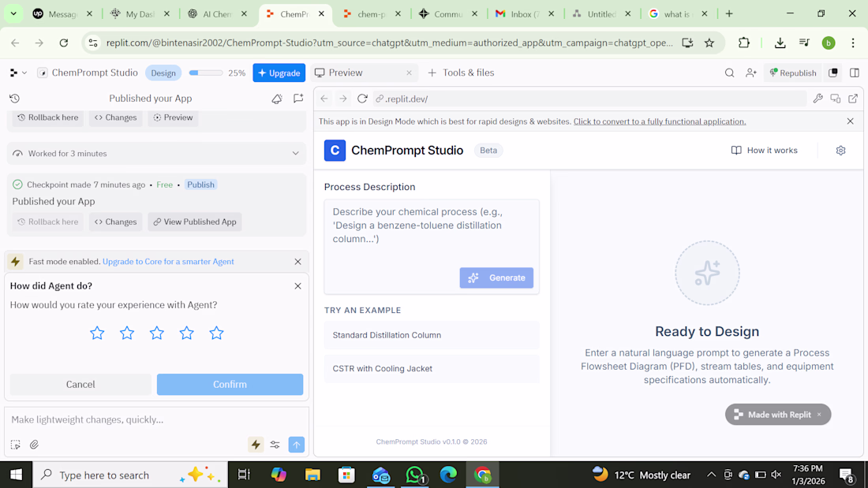Viewport: 868px width, 488px height.
Task: Click the Republish button
Action: coord(793,73)
